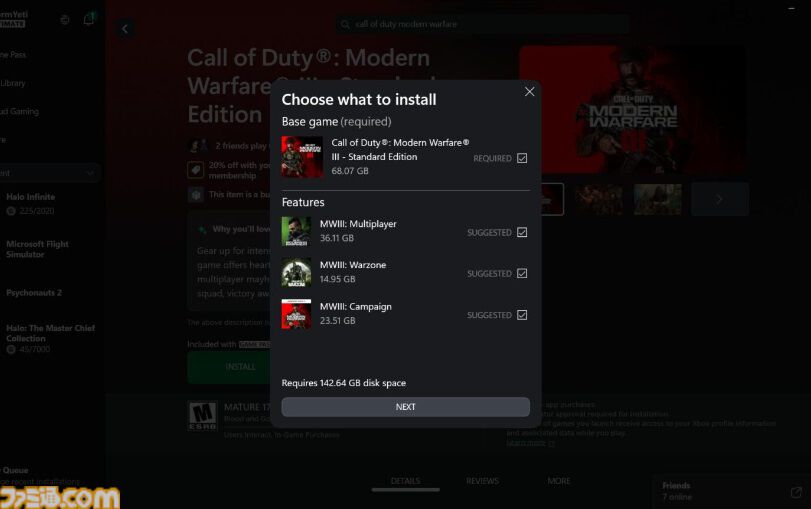Toggle the required base game checkbox
The image size is (811, 509).
pyautogui.click(x=522, y=158)
